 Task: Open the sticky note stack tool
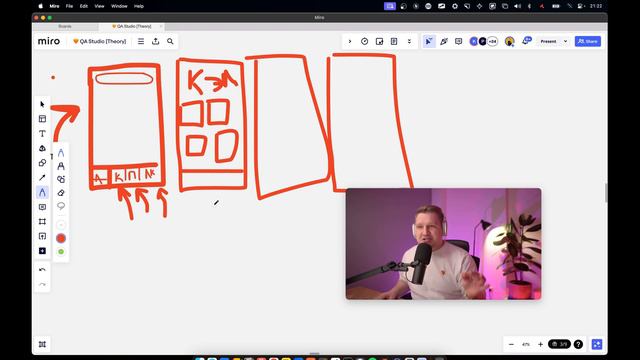[x=42, y=148]
